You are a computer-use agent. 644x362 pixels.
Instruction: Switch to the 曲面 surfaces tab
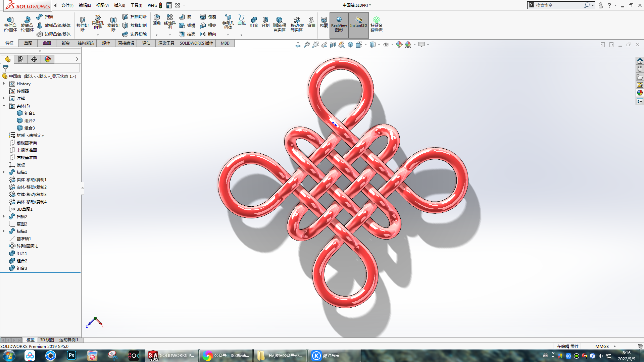(x=47, y=43)
